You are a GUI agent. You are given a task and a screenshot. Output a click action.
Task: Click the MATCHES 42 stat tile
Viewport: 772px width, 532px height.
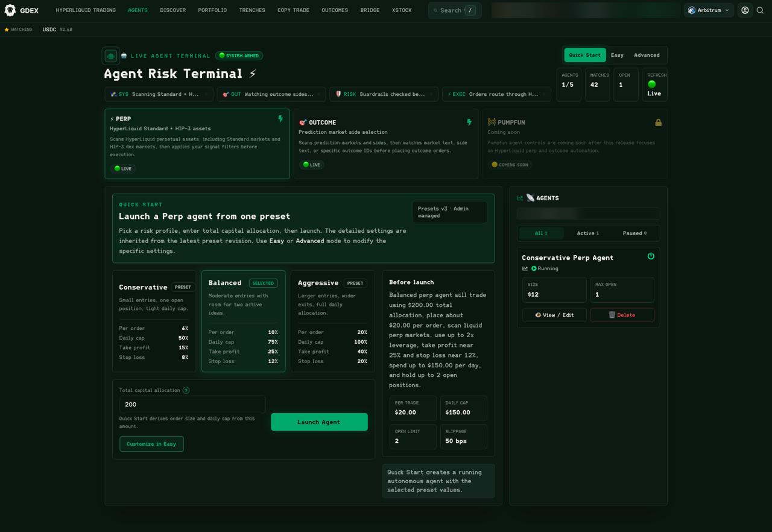[x=597, y=84]
